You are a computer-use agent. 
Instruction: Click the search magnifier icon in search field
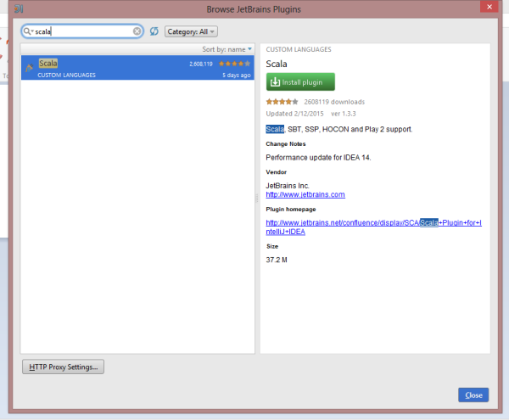tap(29, 31)
